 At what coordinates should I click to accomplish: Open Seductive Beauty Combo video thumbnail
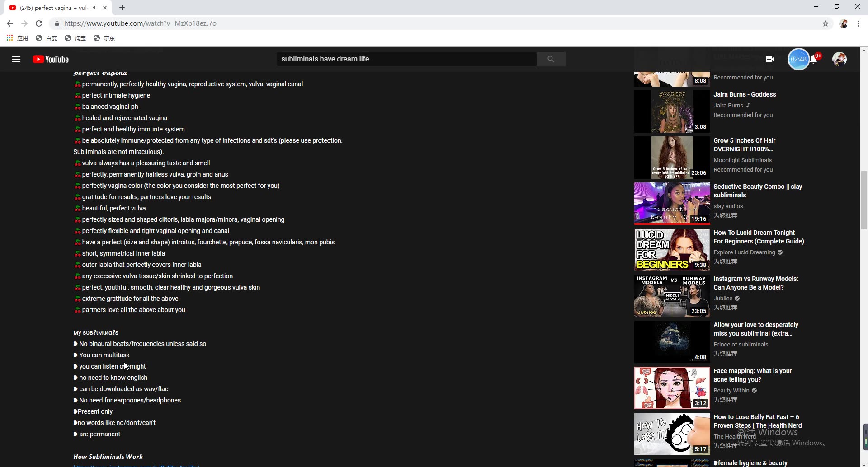coord(672,204)
